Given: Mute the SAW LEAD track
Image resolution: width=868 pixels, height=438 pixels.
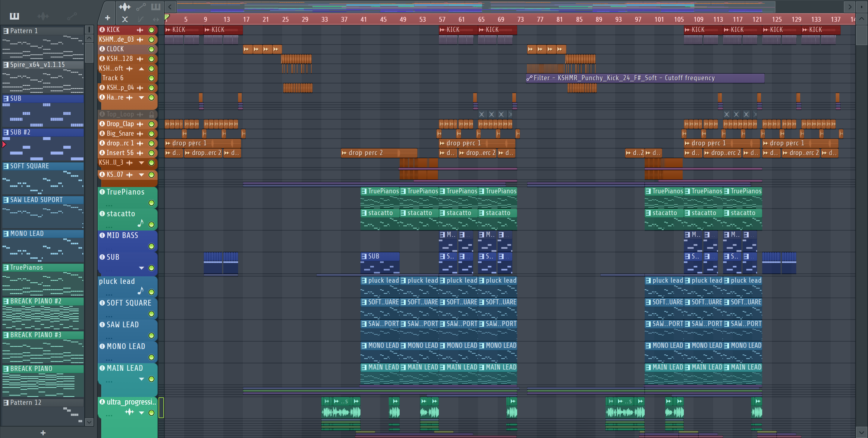Looking at the screenshot, I should pos(152,335).
